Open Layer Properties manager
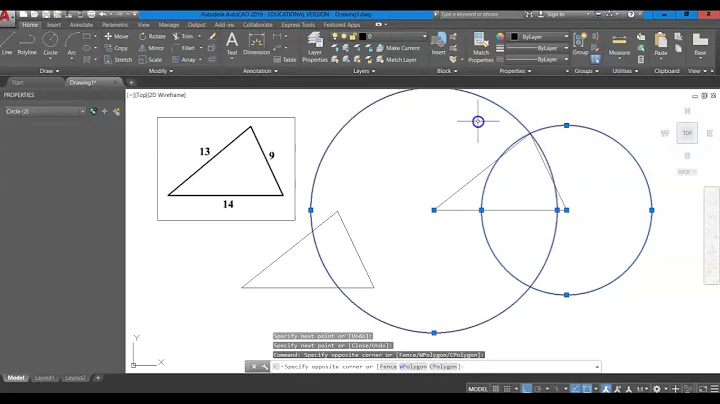720x404 pixels. click(x=315, y=47)
